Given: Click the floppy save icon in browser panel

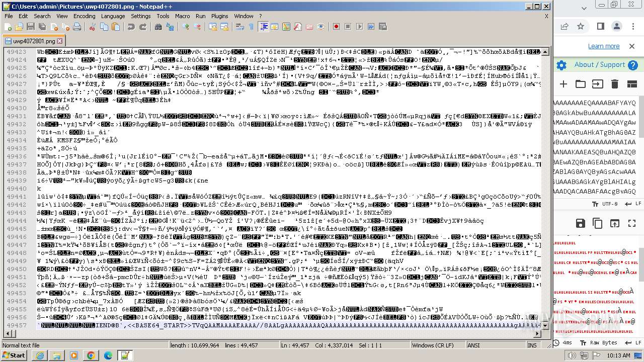Looking at the screenshot, I should (581, 223).
